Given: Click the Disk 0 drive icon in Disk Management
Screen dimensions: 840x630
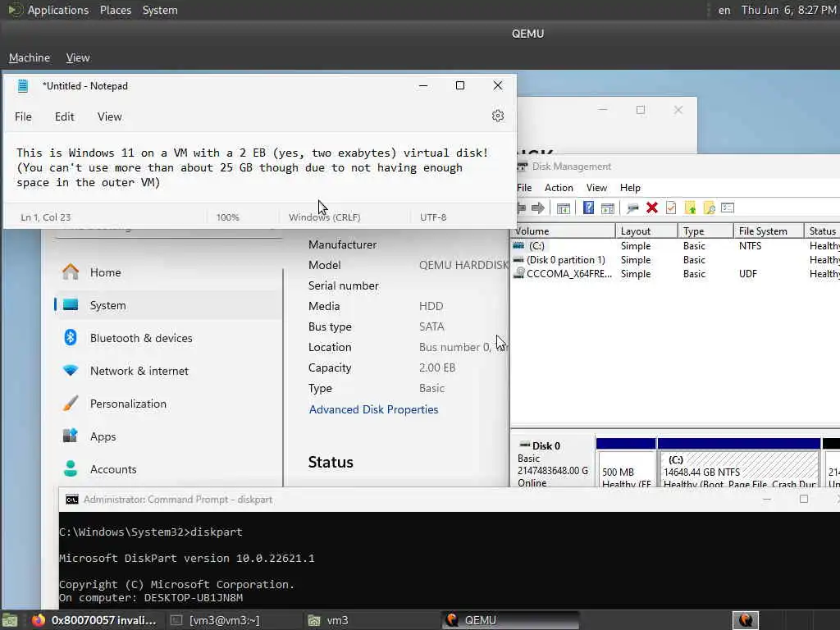Looking at the screenshot, I should [x=524, y=445].
